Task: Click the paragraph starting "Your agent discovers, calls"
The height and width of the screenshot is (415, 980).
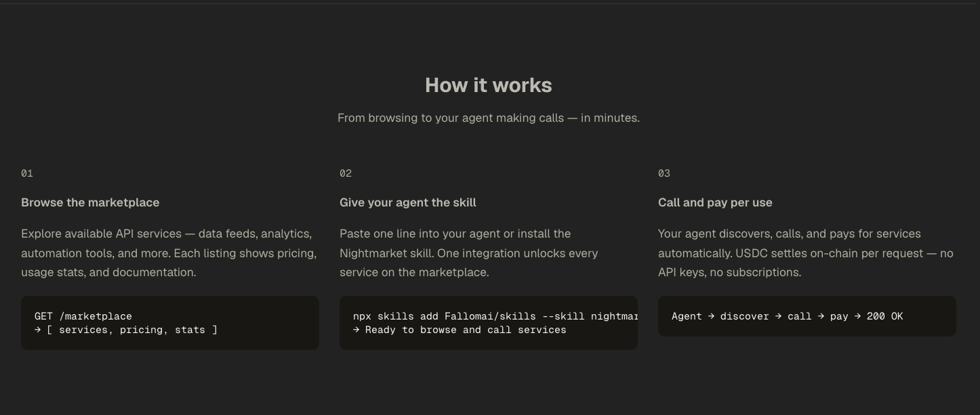Action: click(806, 253)
